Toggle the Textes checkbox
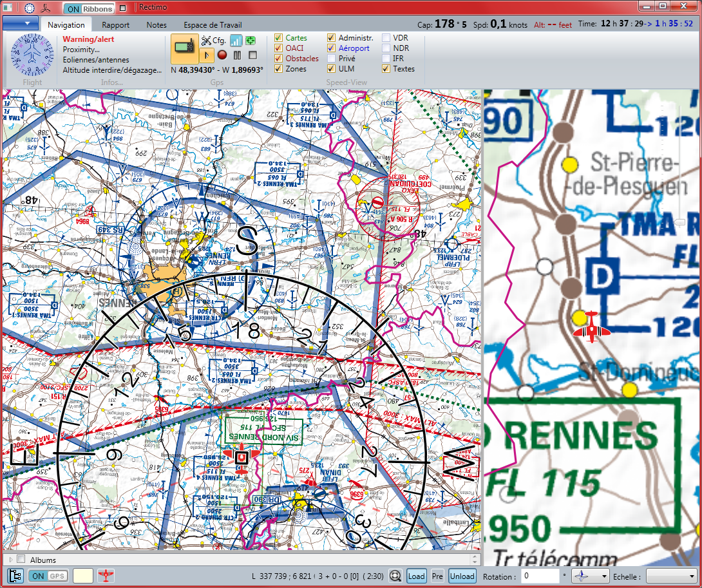The width and height of the screenshot is (702, 588). 386,68
